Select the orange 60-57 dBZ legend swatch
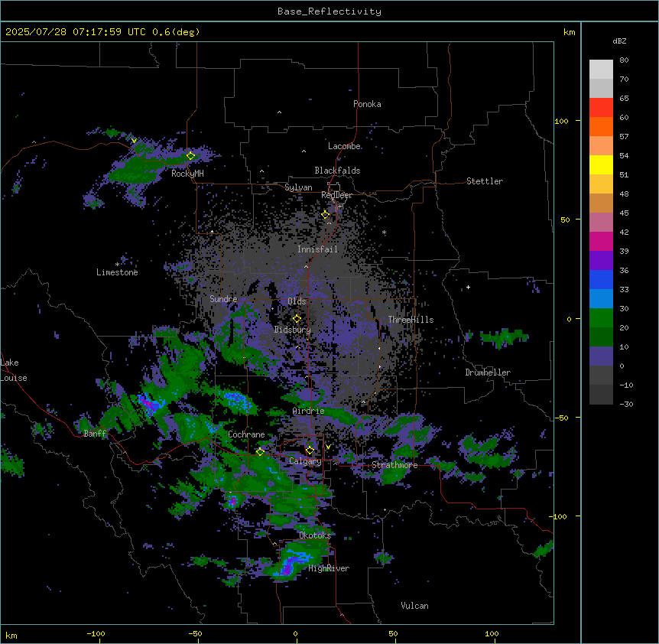This screenshot has height=644, width=659. tap(601, 126)
